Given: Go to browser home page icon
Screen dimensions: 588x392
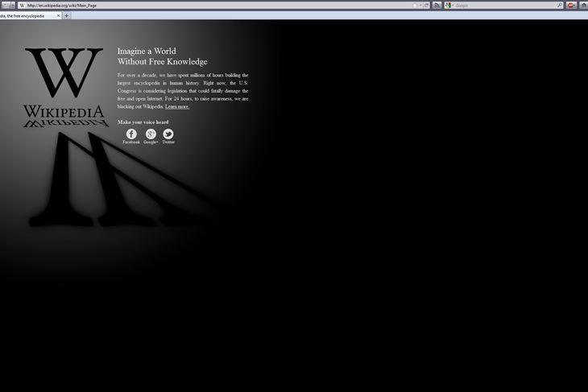Looking at the screenshot, I should point(583,6).
